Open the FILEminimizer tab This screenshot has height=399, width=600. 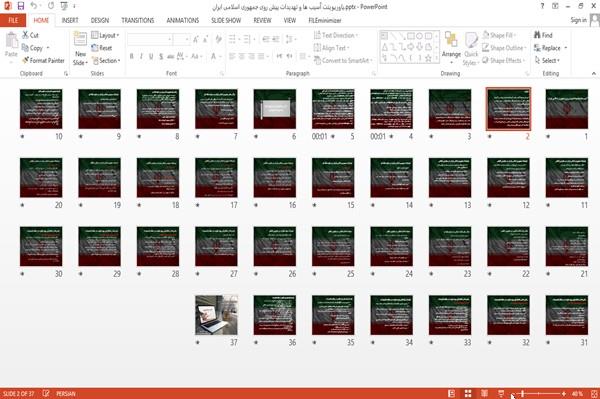pyautogui.click(x=324, y=20)
